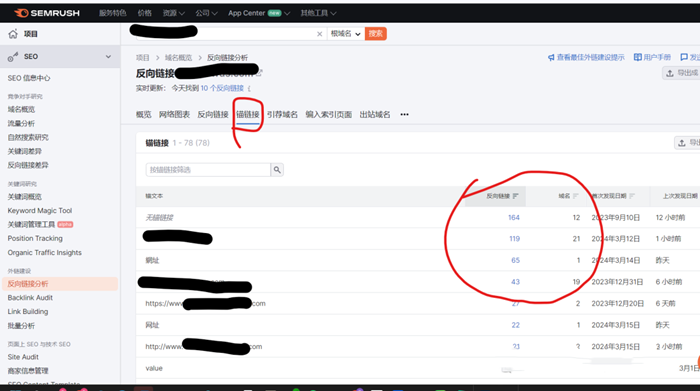Viewport: 700px width, 391px height.
Task: Open 流量分析 in sidebar
Action: [x=21, y=124]
